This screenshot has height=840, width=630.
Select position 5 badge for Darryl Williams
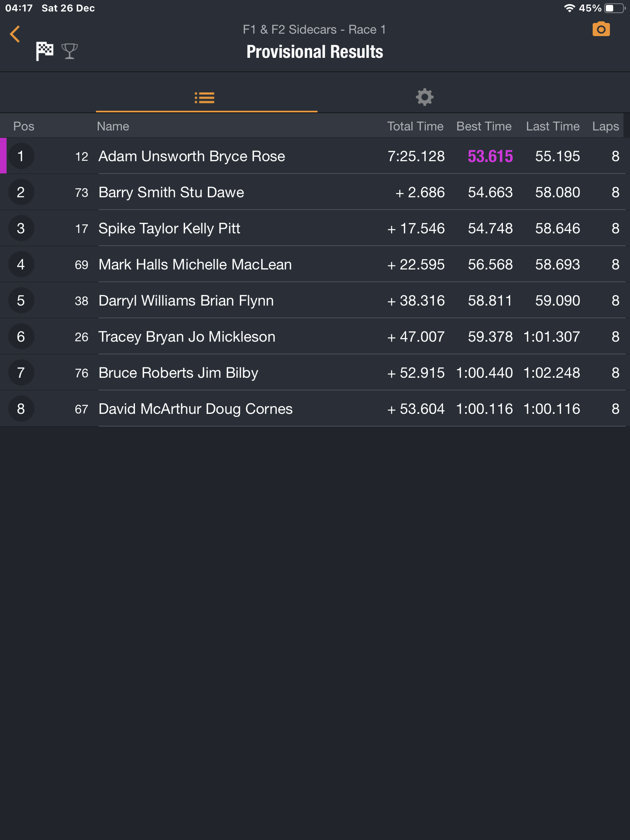(21, 301)
